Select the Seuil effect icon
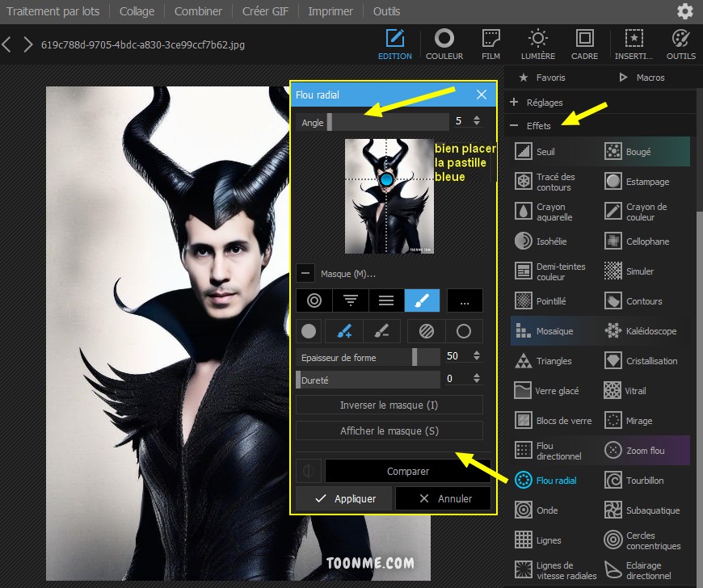This screenshot has width=703, height=588. pyautogui.click(x=524, y=152)
